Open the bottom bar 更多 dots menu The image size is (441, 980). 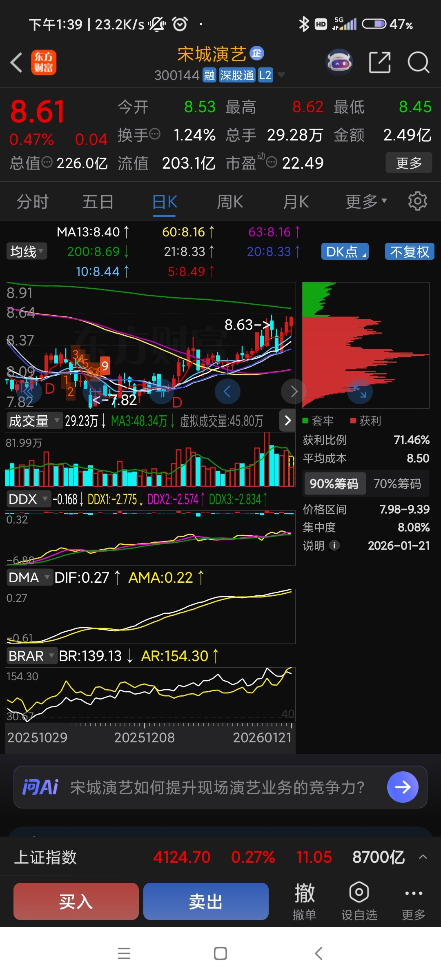pos(414,902)
